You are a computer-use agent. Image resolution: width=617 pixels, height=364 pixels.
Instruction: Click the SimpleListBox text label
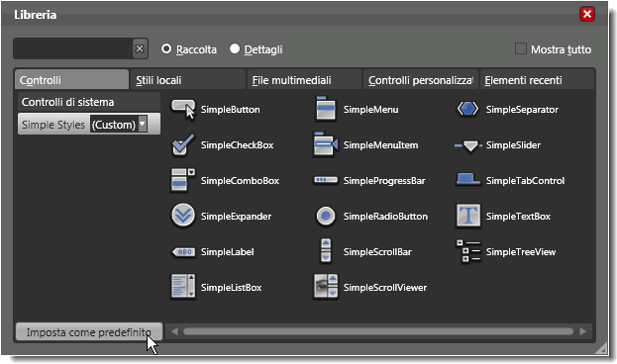click(232, 288)
